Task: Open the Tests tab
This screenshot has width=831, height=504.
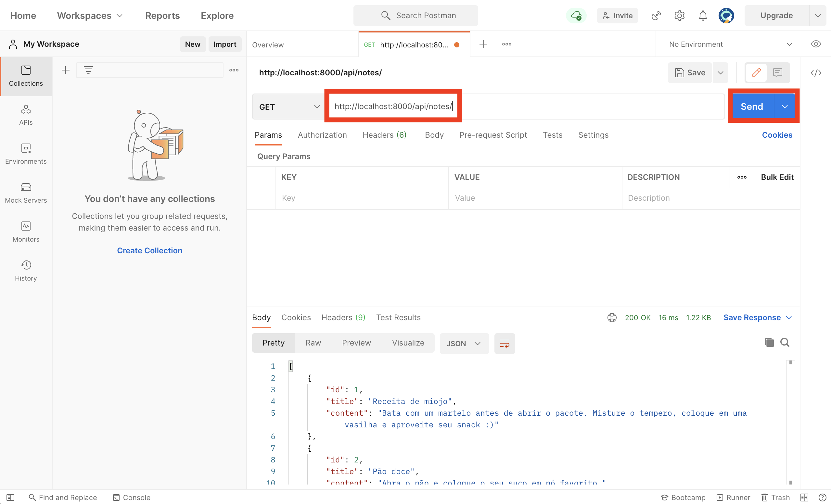Action: [x=552, y=135]
